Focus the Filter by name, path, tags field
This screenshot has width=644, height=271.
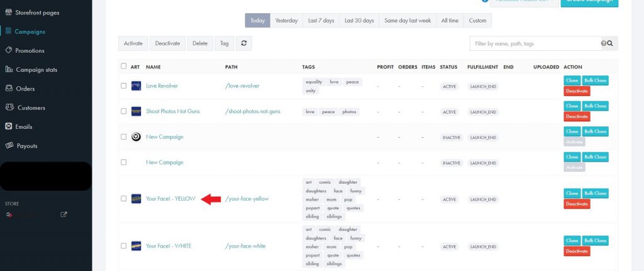point(536,43)
